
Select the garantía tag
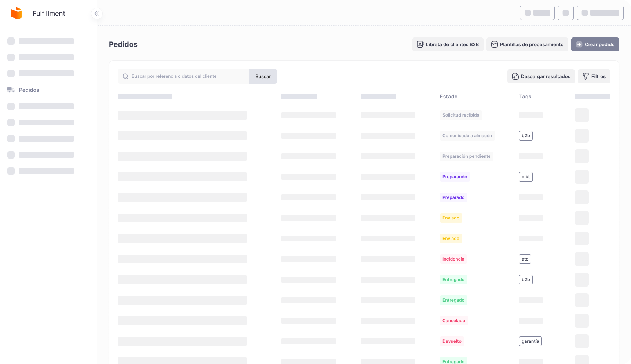click(x=530, y=341)
